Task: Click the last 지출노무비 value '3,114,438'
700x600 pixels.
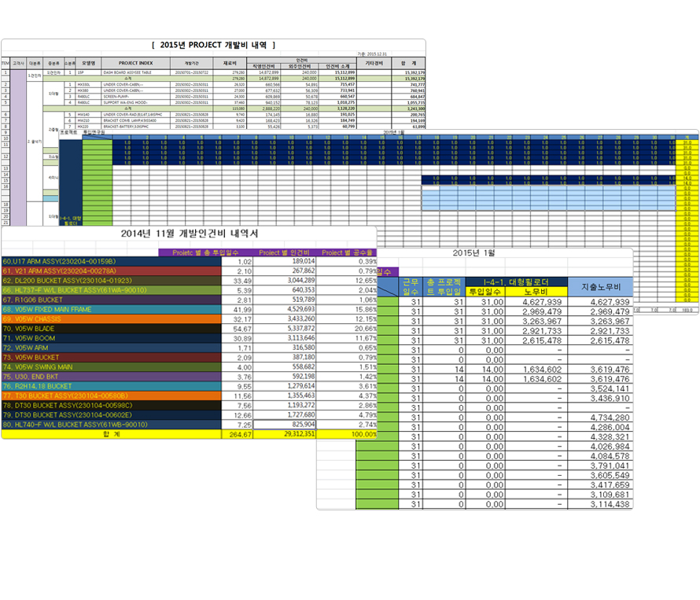Action: tap(600, 504)
